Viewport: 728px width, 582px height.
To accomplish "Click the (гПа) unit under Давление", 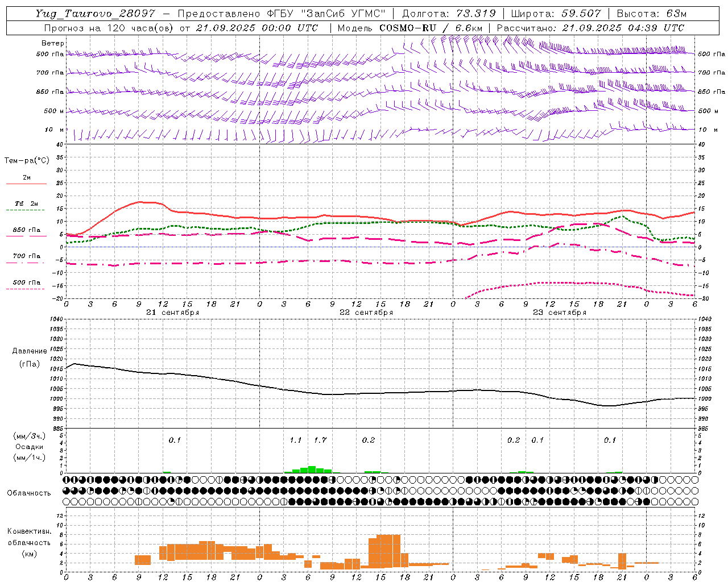I will 30,364.
